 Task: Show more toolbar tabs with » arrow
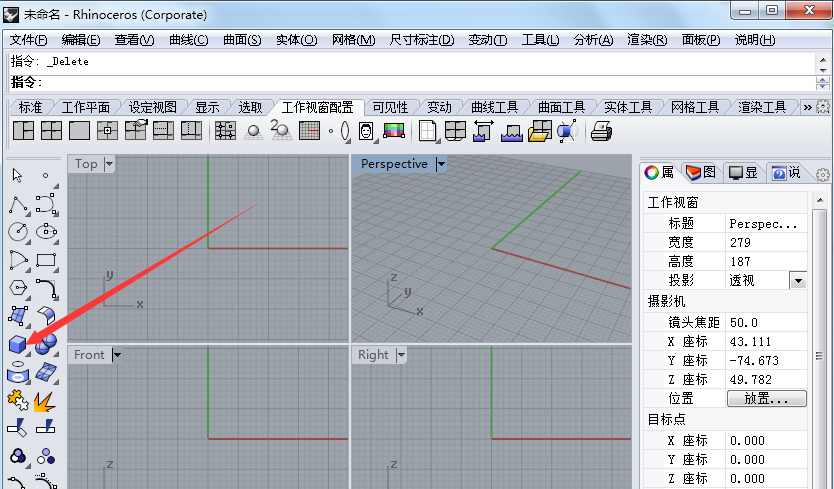point(808,107)
